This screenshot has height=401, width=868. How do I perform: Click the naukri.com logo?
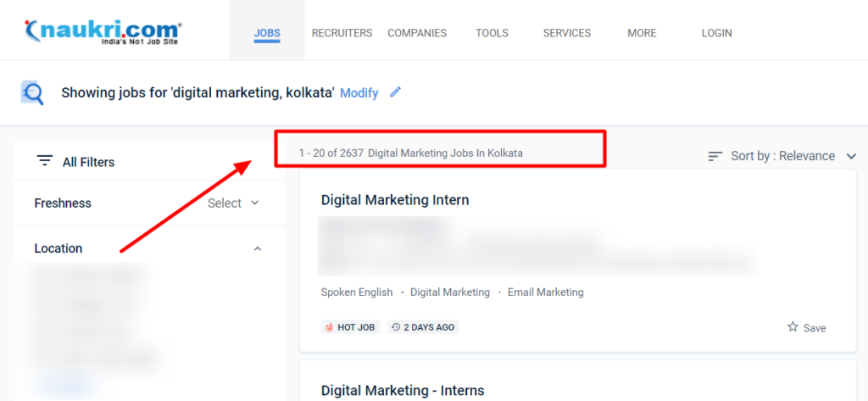click(103, 32)
